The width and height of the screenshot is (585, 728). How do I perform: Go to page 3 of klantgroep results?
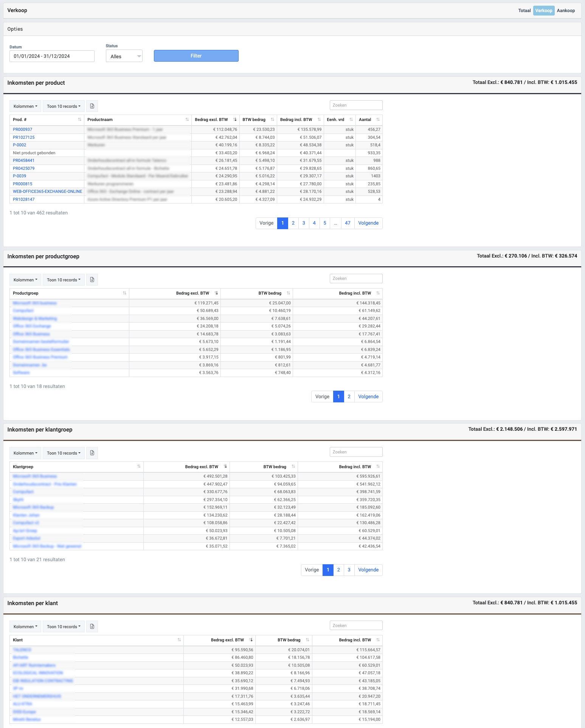point(349,570)
